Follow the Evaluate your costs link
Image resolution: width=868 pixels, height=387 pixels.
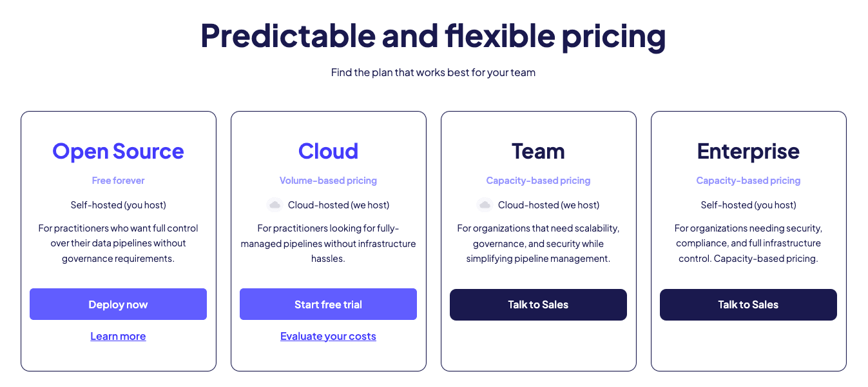[328, 336]
